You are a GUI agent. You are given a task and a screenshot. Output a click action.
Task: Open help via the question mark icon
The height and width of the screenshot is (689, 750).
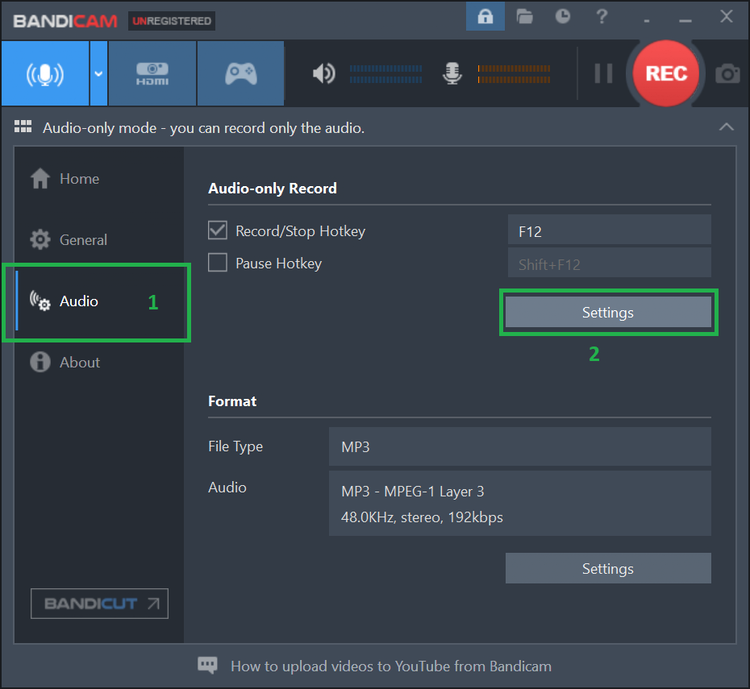[602, 17]
